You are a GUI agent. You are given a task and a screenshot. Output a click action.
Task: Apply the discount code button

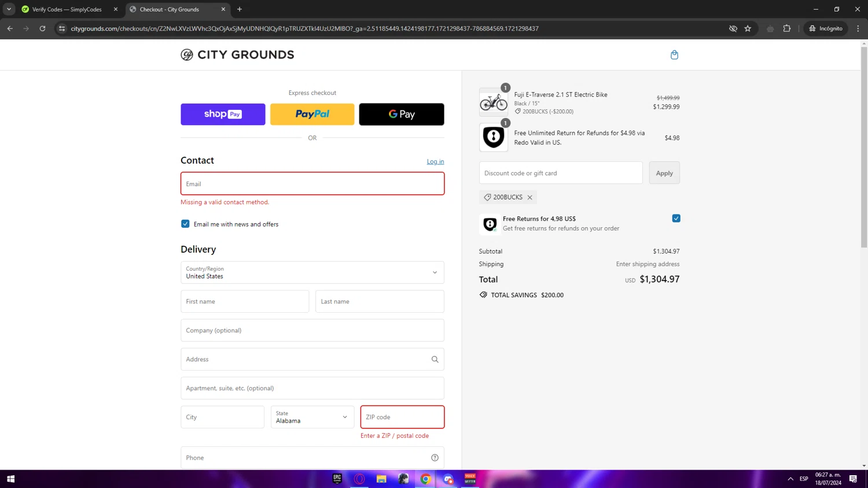tap(664, 173)
